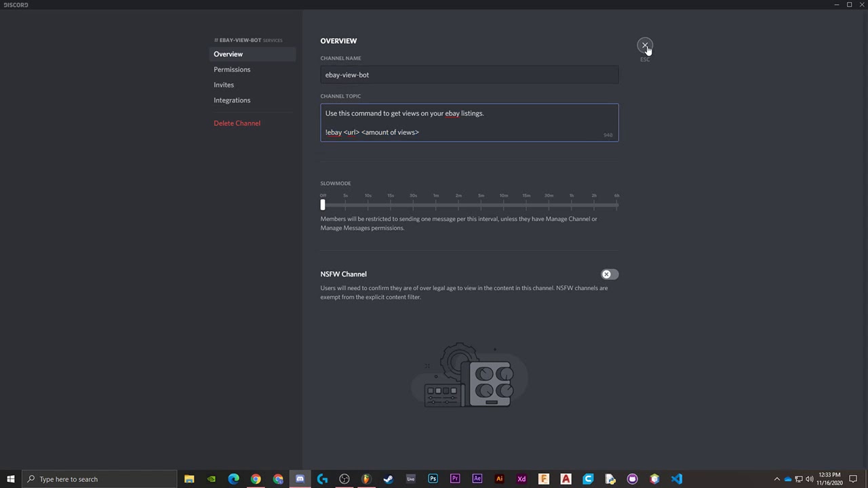868x488 pixels.
Task: Launch Steam from the taskbar
Action: [x=389, y=479]
